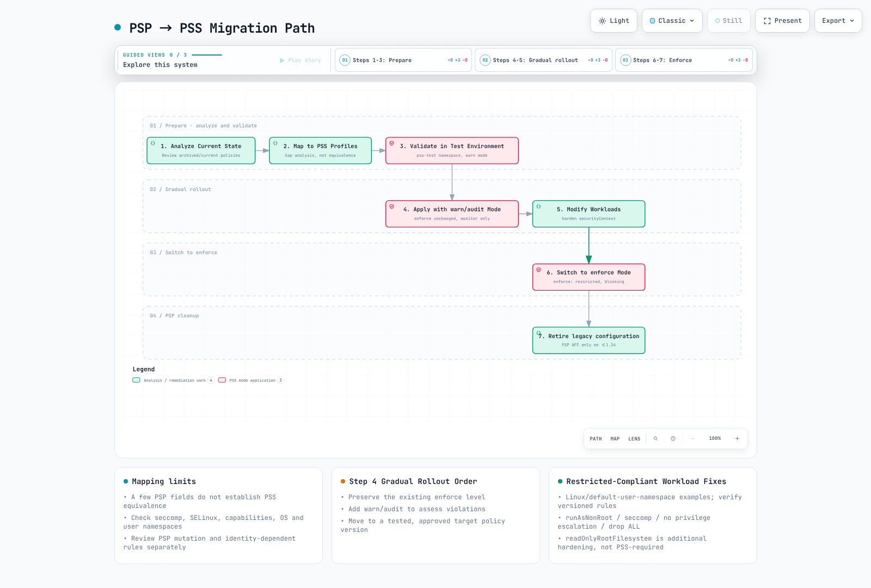Viewport: 871px width, 588px height.
Task: Select the Apply with warn/audit Mode node
Action: (x=452, y=213)
